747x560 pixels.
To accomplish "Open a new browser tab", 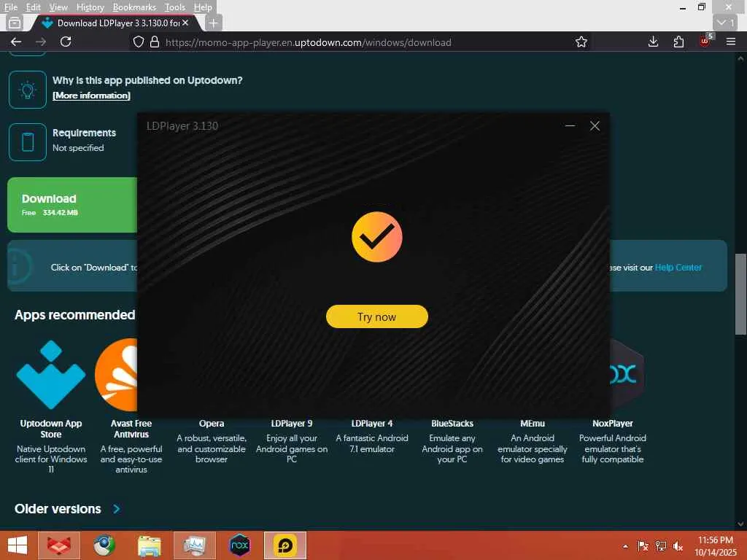I will (x=214, y=23).
